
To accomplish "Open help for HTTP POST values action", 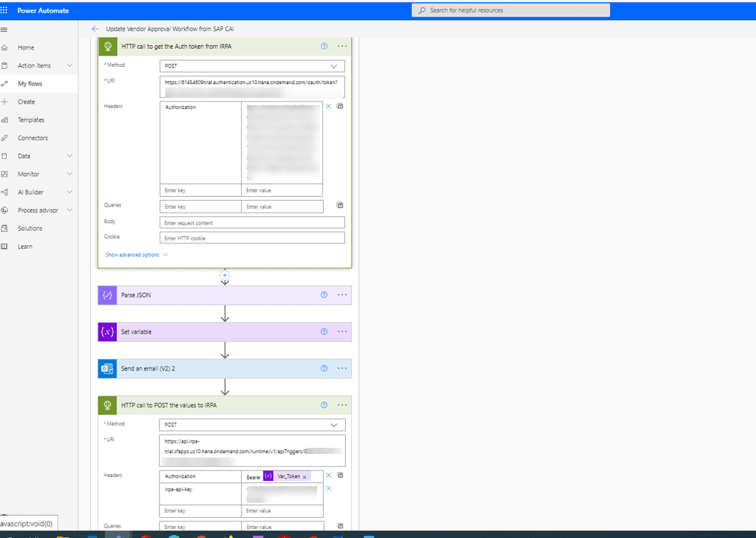I will (324, 405).
